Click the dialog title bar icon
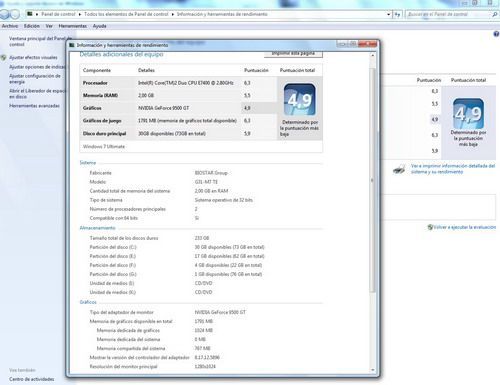 72,45
